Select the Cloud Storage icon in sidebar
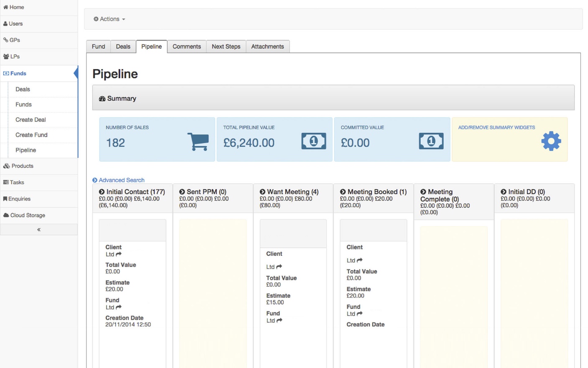Viewport: 588px width, 368px height. pos(6,215)
